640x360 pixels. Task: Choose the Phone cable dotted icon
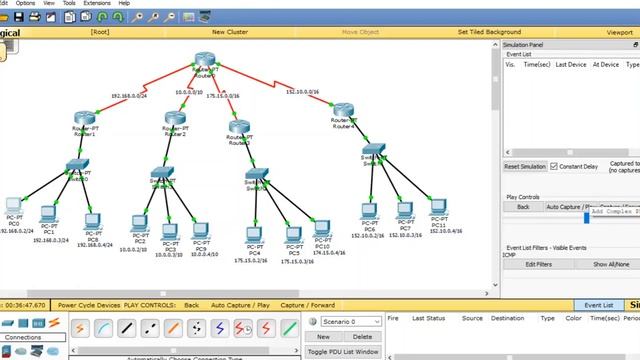tap(196, 328)
